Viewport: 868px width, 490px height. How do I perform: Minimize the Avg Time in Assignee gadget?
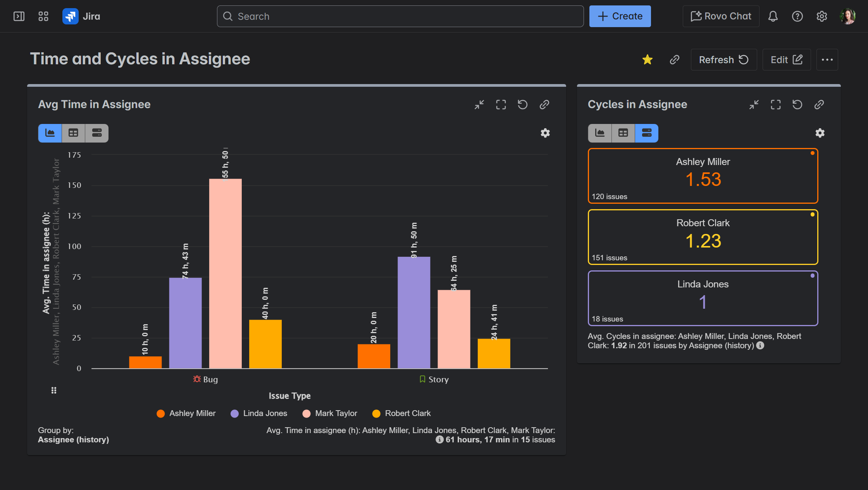pyautogui.click(x=479, y=105)
